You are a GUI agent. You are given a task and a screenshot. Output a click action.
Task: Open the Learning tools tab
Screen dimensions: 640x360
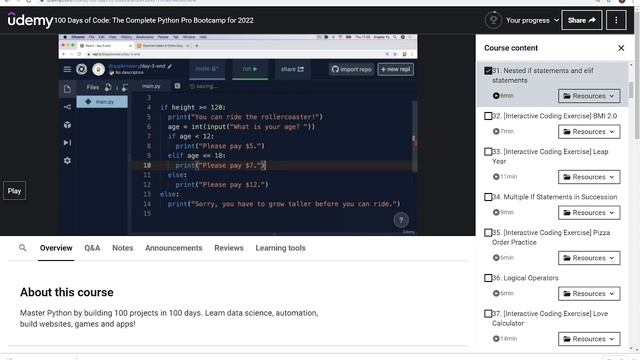[280, 248]
